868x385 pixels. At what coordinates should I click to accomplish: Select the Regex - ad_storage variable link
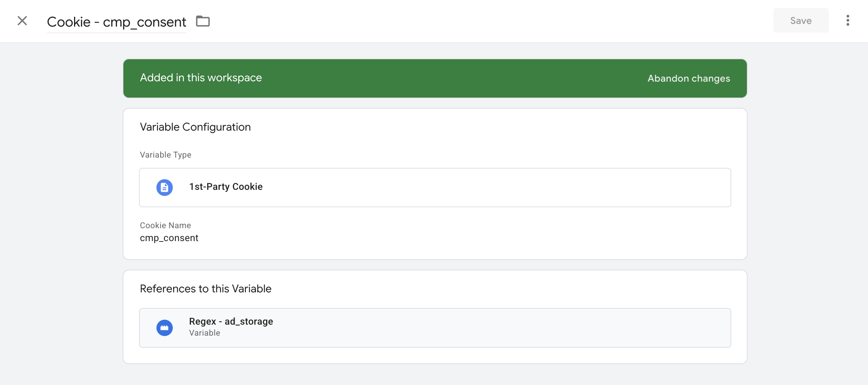[x=231, y=321]
